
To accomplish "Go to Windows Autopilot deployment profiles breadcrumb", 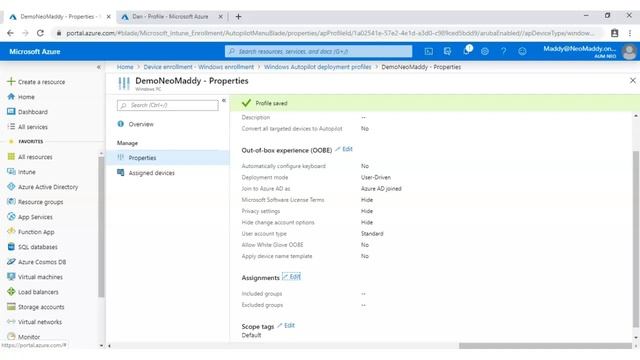I will 318,67.
